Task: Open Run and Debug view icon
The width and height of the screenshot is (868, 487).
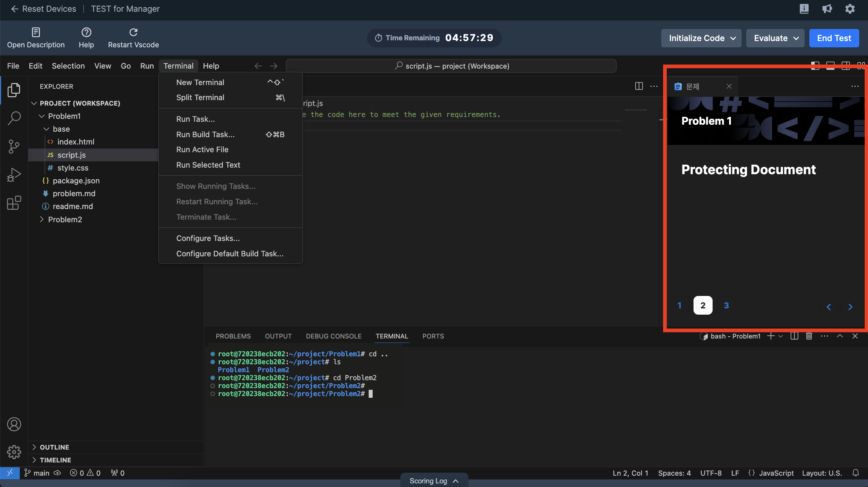Action: point(14,175)
